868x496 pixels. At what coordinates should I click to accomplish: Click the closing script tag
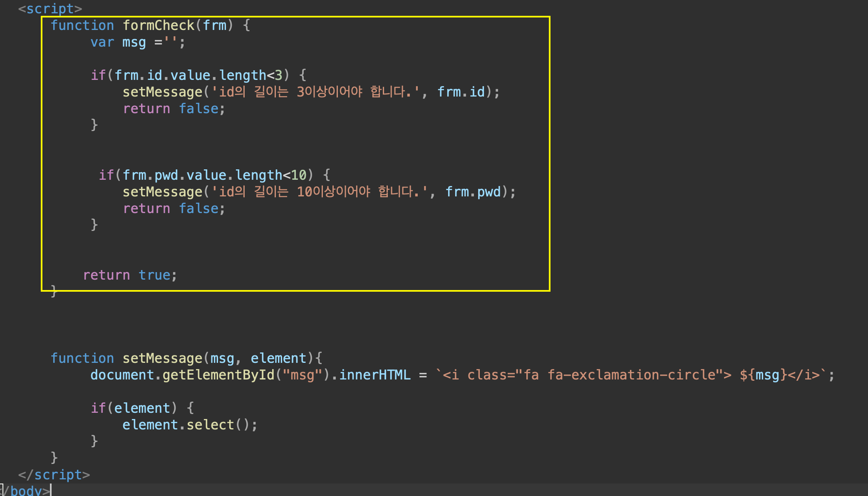[54, 475]
